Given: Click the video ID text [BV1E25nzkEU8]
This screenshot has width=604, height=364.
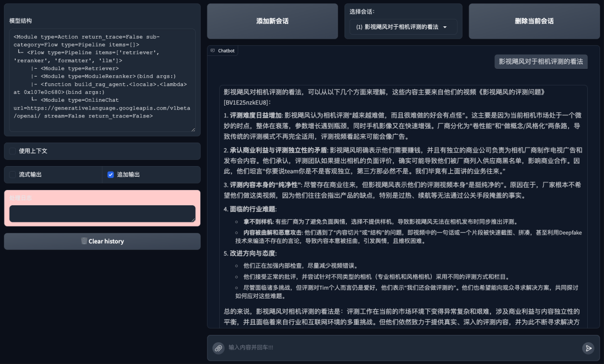Looking at the screenshot, I should (x=246, y=102).
